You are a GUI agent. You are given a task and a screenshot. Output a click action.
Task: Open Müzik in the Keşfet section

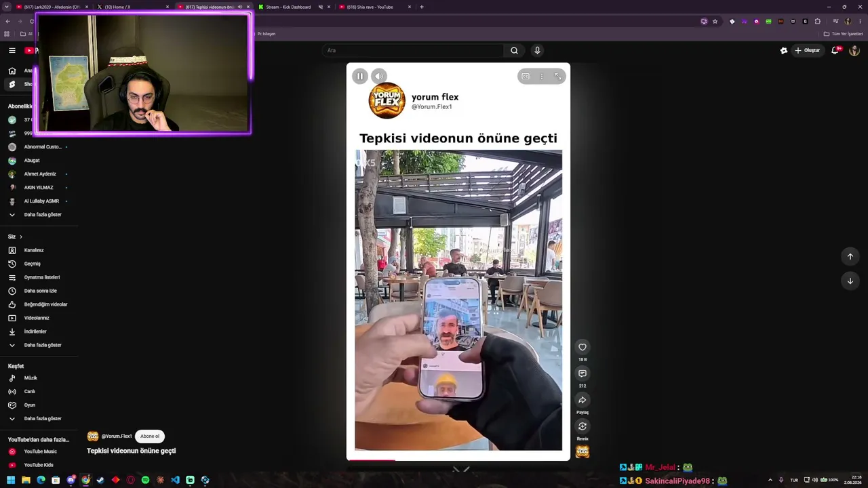tap(31, 378)
